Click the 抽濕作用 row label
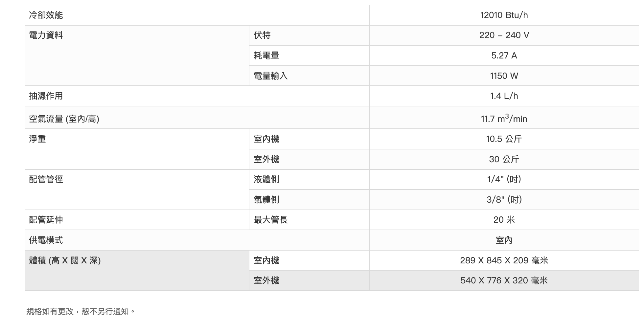Screen dimensions: 644x333 (x=46, y=96)
